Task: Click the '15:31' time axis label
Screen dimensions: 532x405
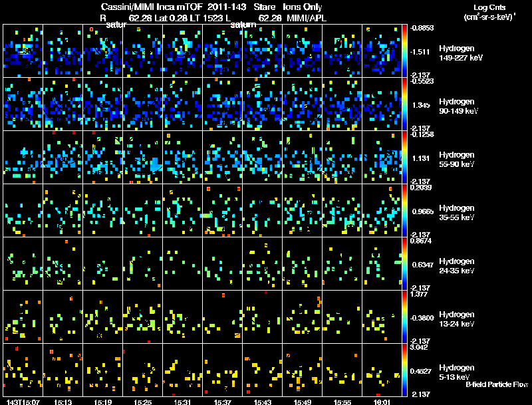Action: (x=182, y=402)
